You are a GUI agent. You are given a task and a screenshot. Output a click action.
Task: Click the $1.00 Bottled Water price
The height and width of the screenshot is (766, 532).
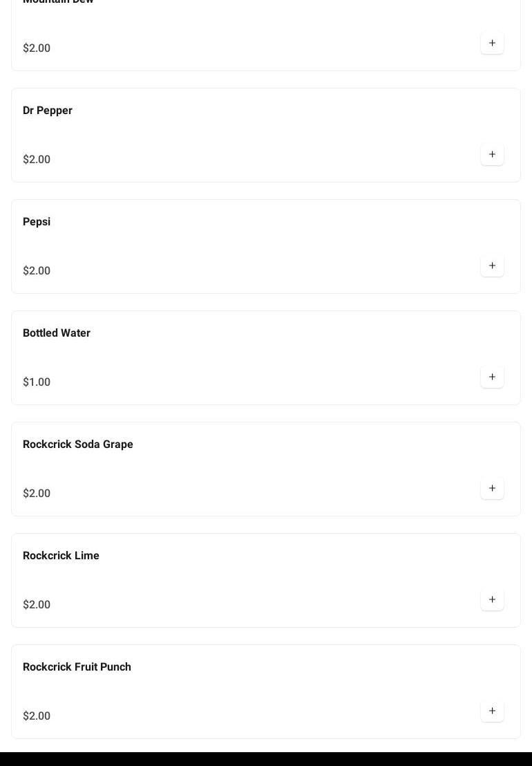37,382
